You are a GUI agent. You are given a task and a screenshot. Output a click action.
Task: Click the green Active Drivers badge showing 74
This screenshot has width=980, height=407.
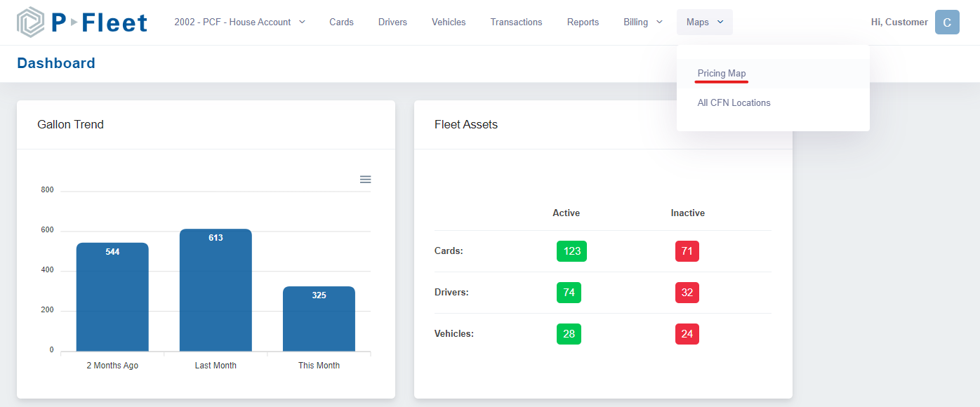569,293
